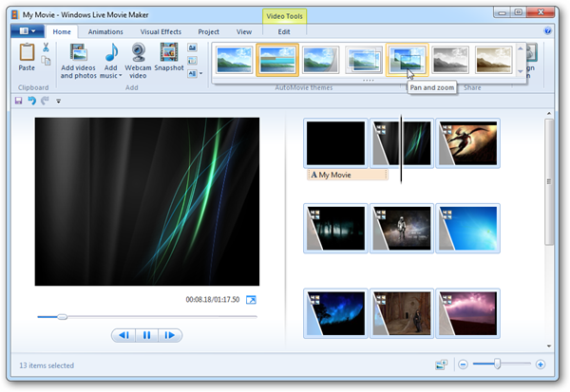
Task: Switch to the Animations tab
Action: [x=104, y=31]
